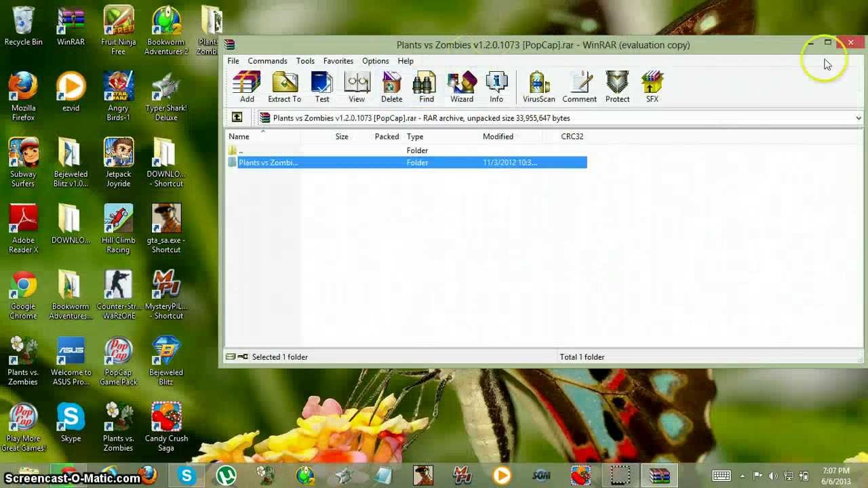Click the Protect archive icon
868x488 pixels.
pos(618,87)
